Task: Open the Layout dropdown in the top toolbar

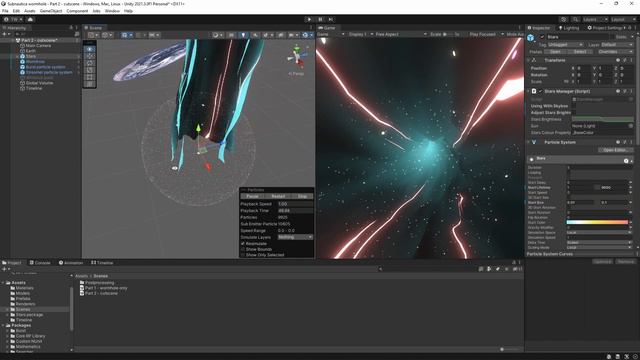Action: 622,19
